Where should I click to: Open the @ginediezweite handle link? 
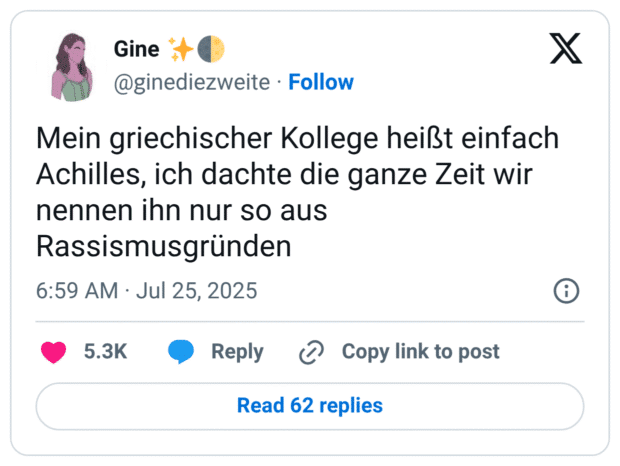192,82
